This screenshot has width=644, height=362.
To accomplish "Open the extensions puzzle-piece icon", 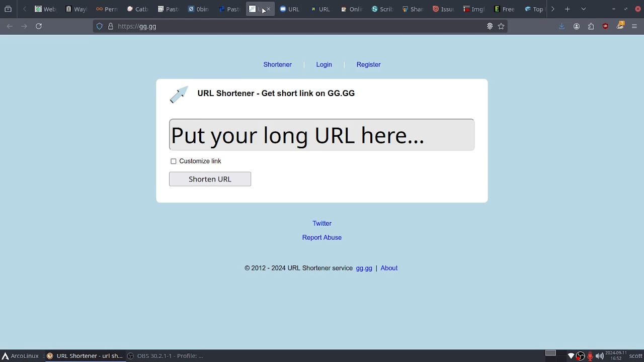I will (591, 26).
